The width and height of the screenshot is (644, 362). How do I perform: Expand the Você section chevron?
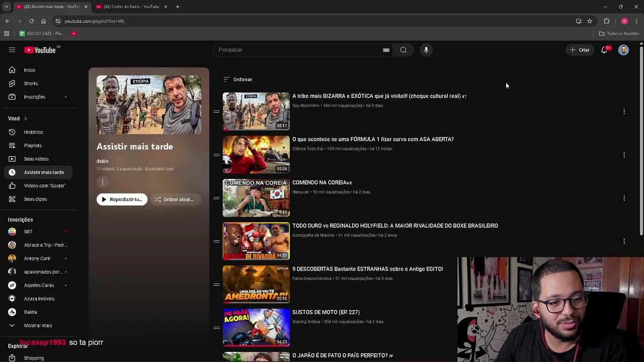coord(25,119)
